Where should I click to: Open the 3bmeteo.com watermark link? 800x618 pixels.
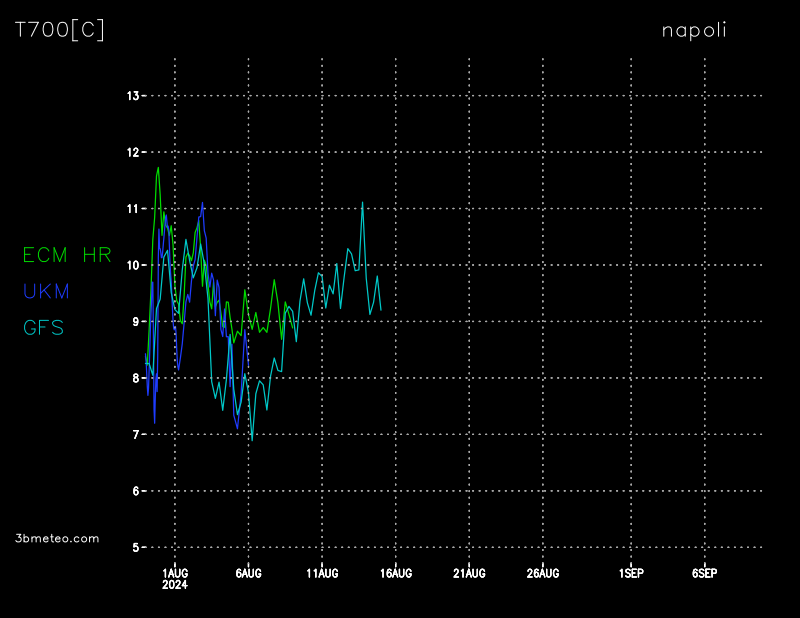pyautogui.click(x=57, y=538)
